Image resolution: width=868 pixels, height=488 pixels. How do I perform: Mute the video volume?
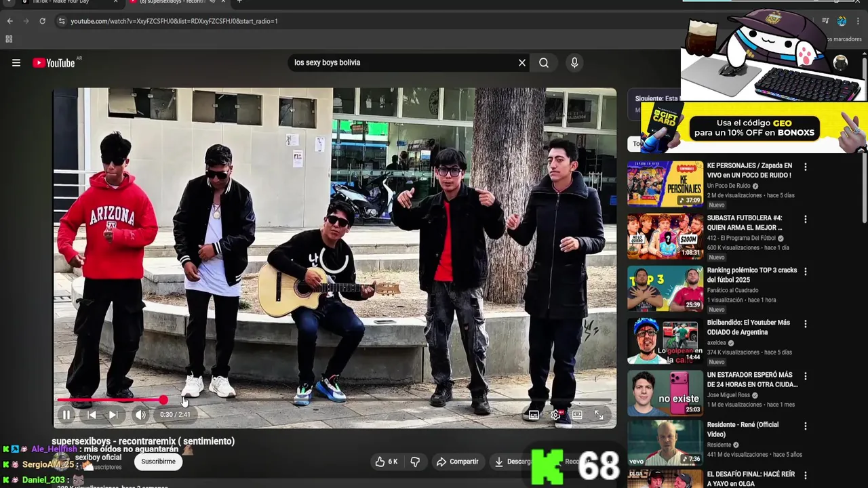point(140,415)
